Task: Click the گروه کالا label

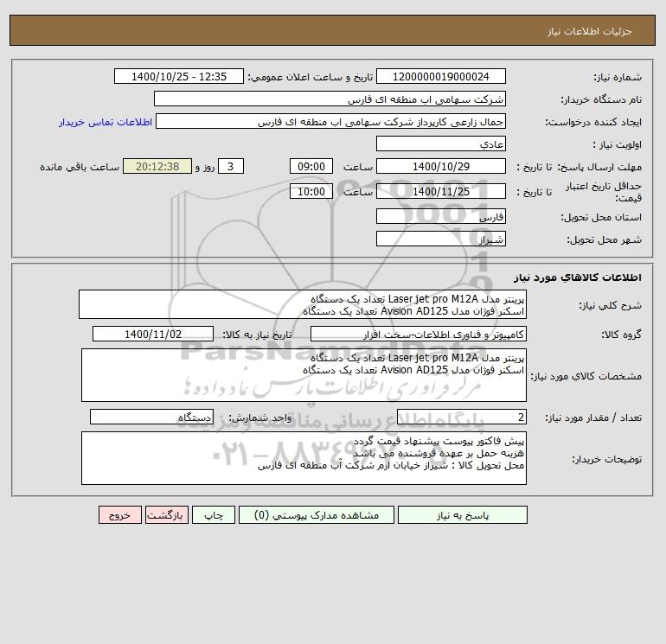Action: click(621, 335)
